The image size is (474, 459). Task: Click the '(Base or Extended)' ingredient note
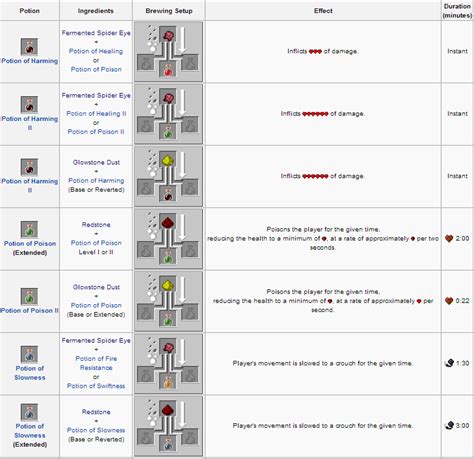click(96, 315)
